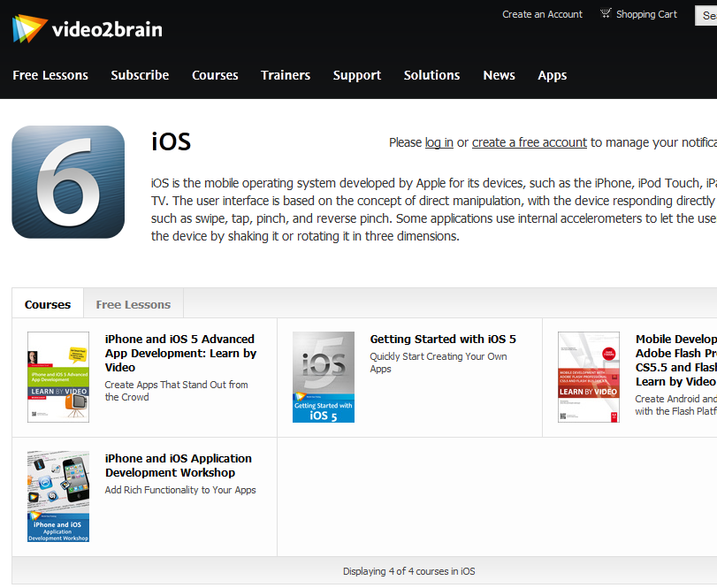717x588 pixels.
Task: Go to the Subscribe menu item
Action: click(x=140, y=75)
